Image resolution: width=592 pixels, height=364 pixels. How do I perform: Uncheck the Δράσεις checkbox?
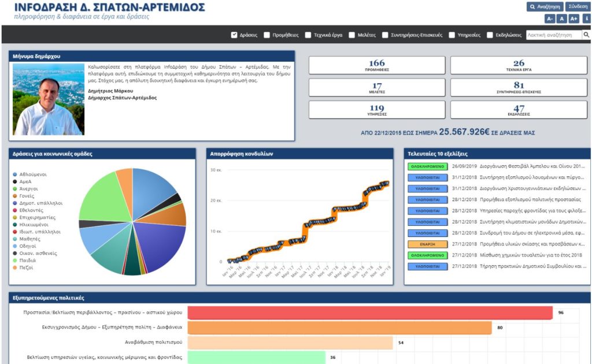coord(234,35)
